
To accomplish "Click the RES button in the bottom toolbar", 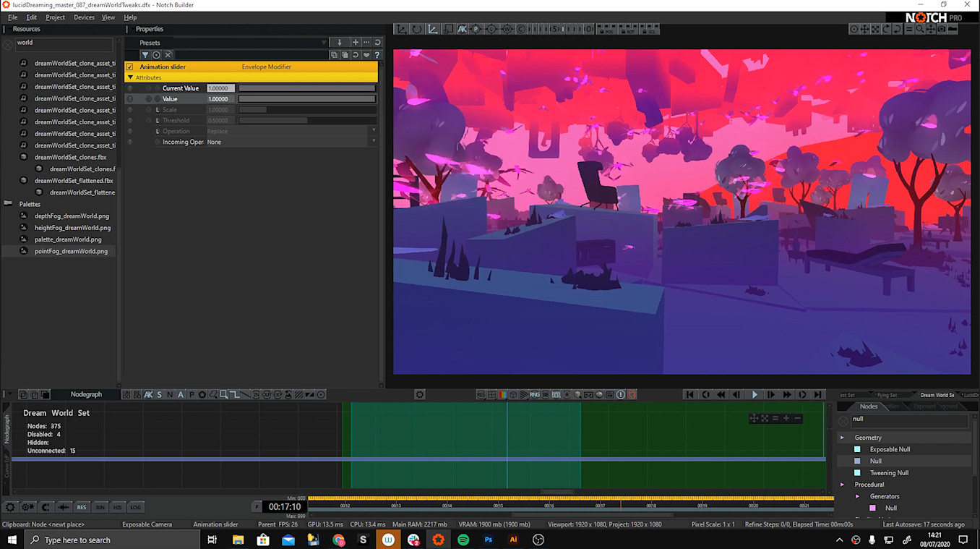I will (82, 507).
